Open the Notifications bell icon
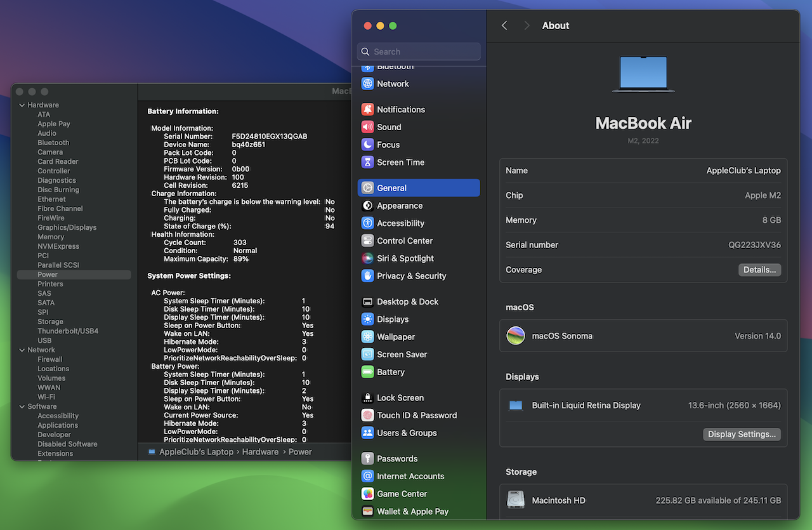Screen dimensions: 812x530 (x=367, y=109)
